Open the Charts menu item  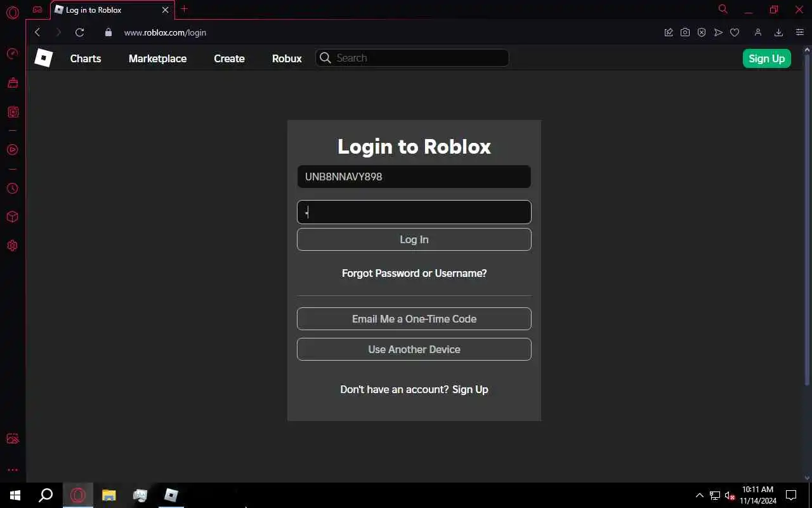click(86, 58)
